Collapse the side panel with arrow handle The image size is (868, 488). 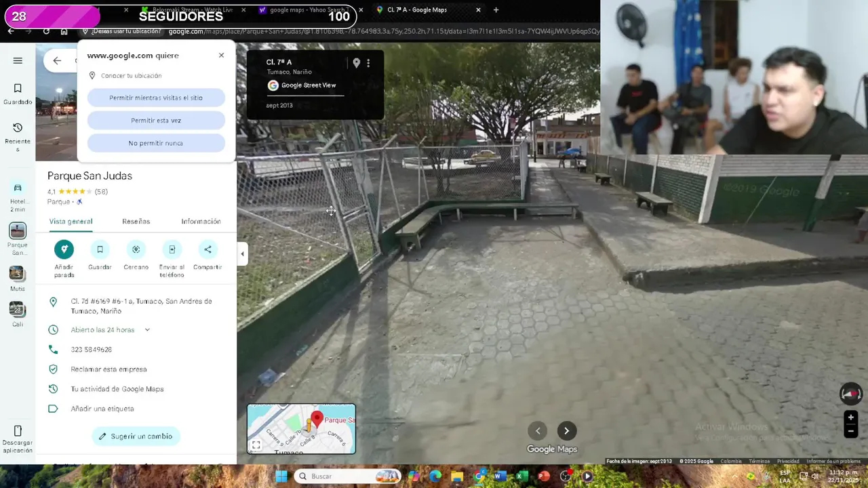242,254
